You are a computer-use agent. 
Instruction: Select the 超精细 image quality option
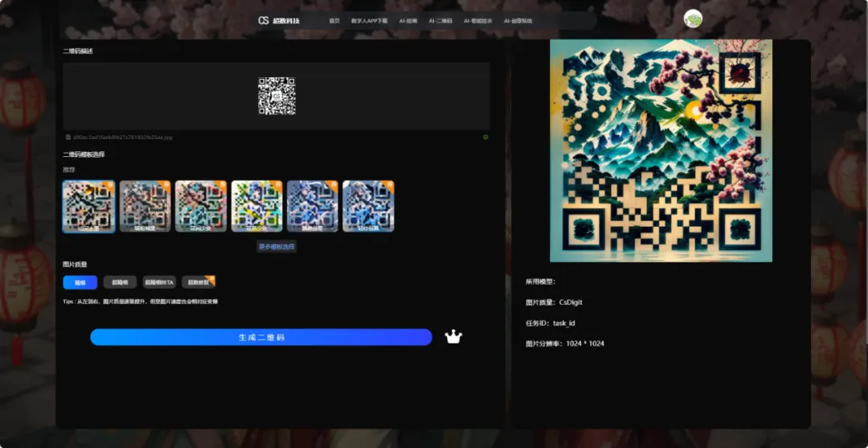click(120, 282)
